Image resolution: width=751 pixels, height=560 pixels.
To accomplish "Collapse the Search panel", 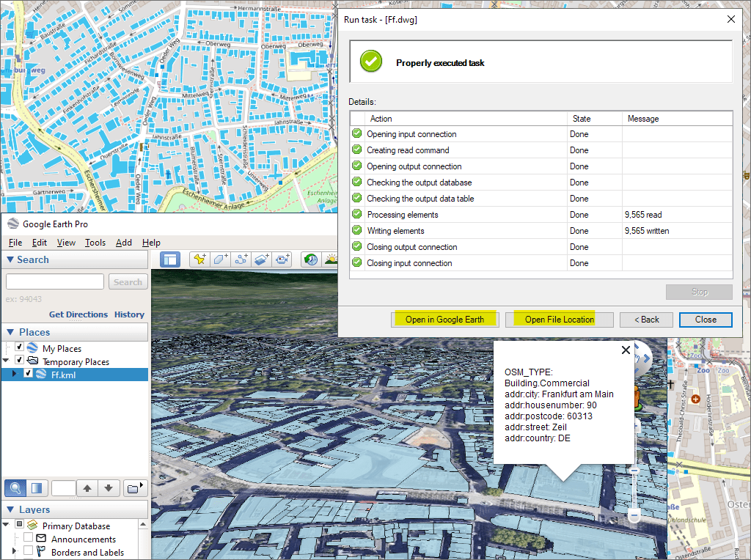I will [x=10, y=259].
